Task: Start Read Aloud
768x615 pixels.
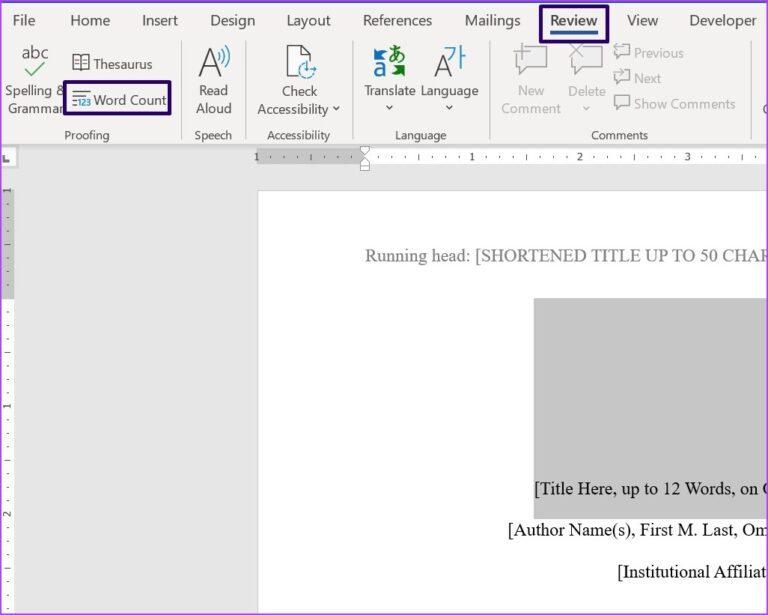Action: (214, 80)
